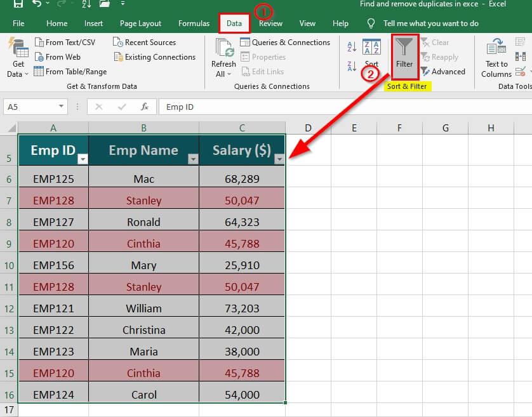Open the Emp Name filter dropdown
532x417 pixels.
[x=193, y=159]
